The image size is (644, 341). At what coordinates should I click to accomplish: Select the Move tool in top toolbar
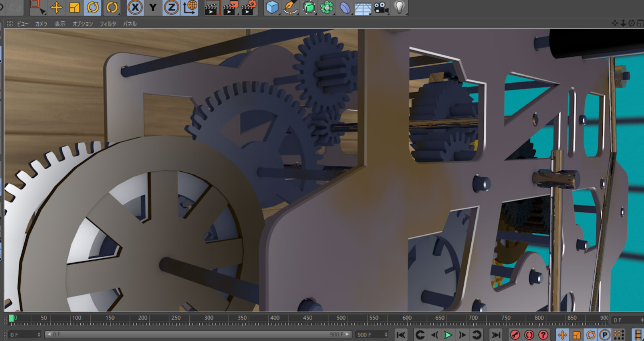point(56,7)
